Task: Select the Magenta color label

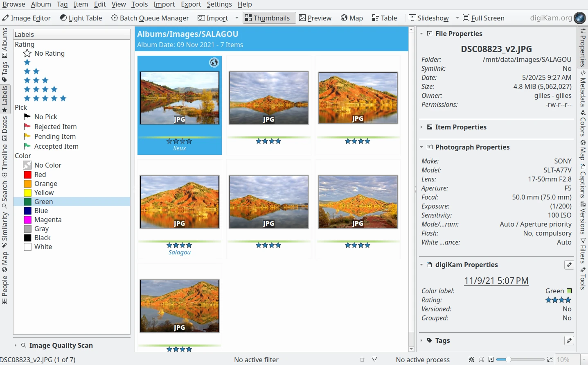Action: click(47, 220)
